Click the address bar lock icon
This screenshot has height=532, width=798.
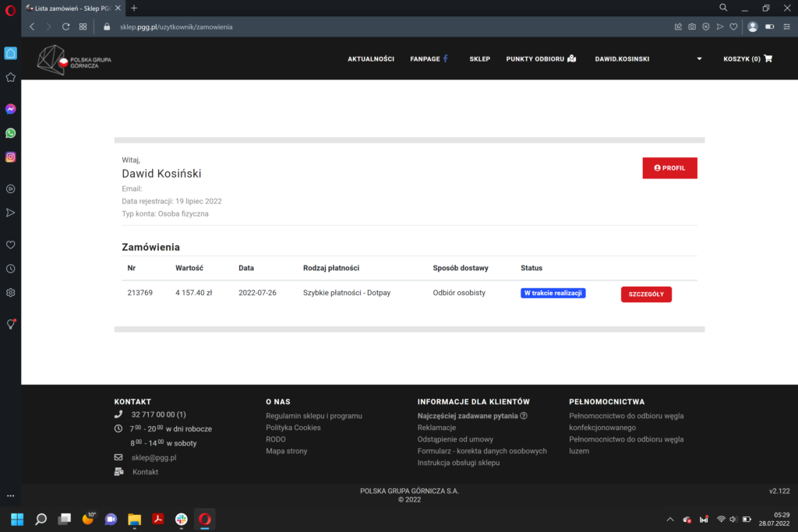click(106, 27)
